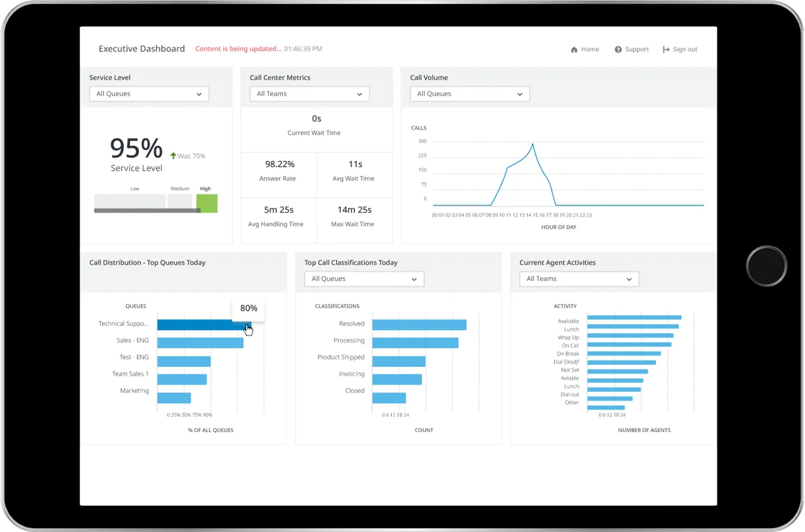Click the Executive Dashboard title
805x532 pixels.
tap(142, 48)
